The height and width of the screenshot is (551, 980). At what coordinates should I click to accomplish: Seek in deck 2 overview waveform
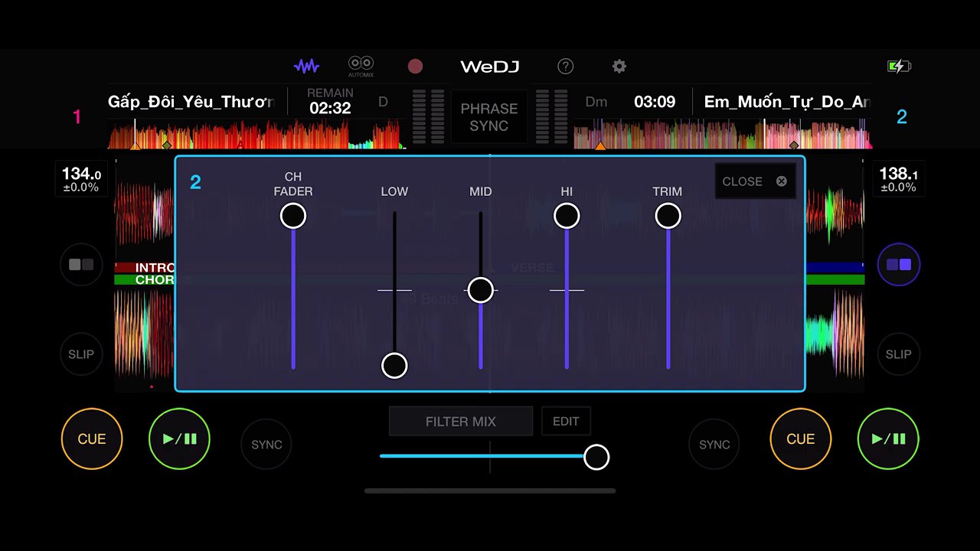pos(723,134)
